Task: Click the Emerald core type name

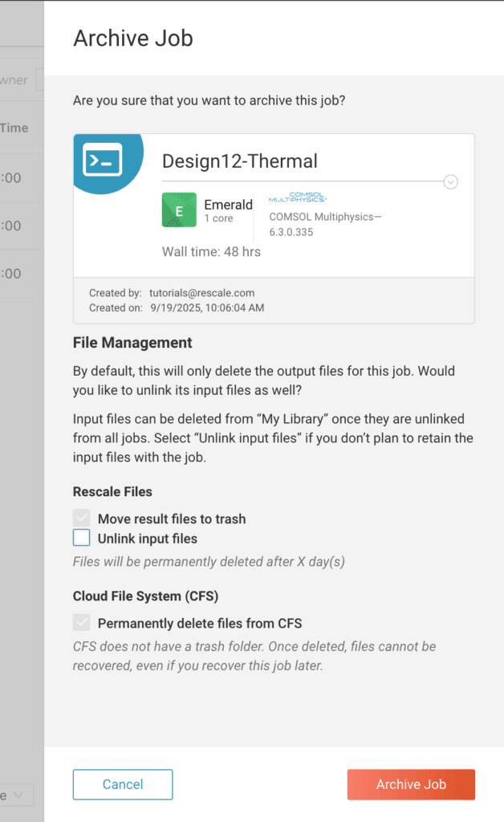Action: pos(229,205)
